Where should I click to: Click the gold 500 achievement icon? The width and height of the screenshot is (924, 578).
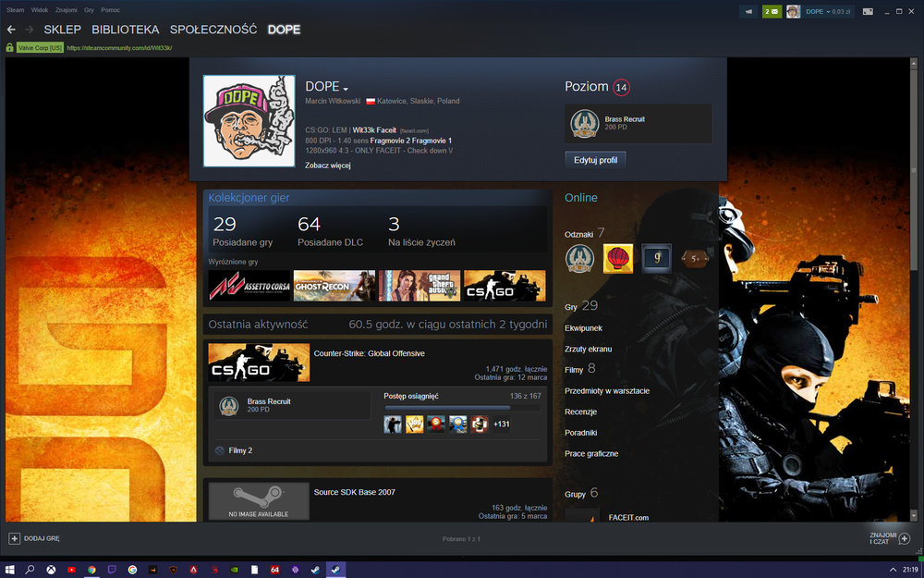click(x=414, y=424)
